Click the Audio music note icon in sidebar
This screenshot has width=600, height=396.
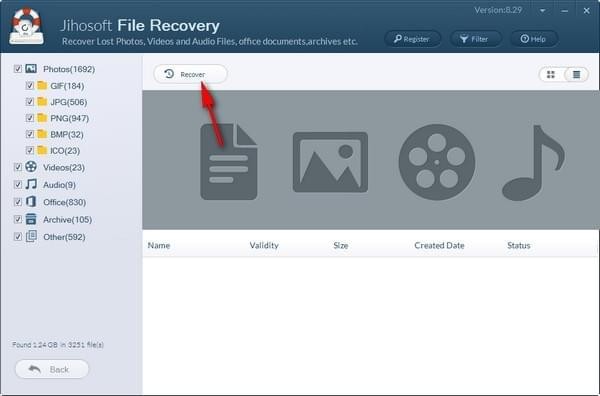31,184
